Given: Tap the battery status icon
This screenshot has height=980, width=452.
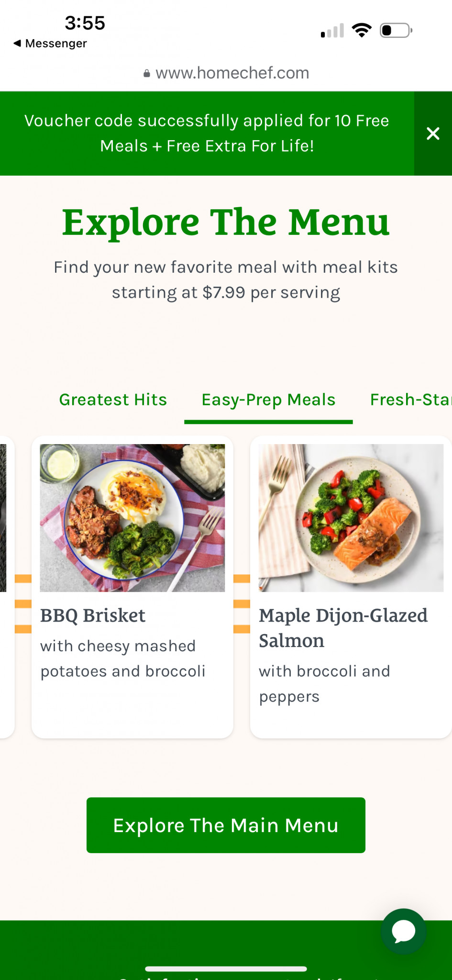Looking at the screenshot, I should click(396, 31).
